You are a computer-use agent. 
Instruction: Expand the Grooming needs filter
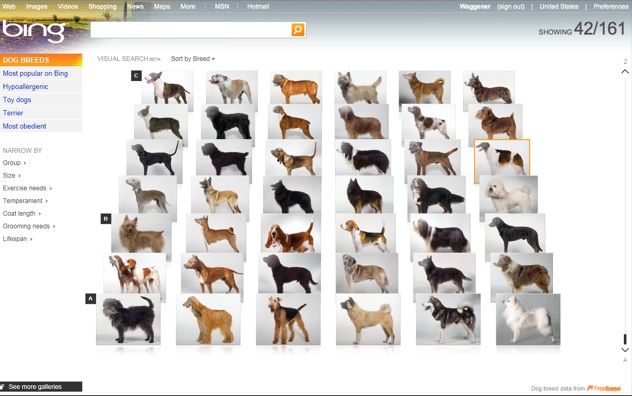[29, 226]
